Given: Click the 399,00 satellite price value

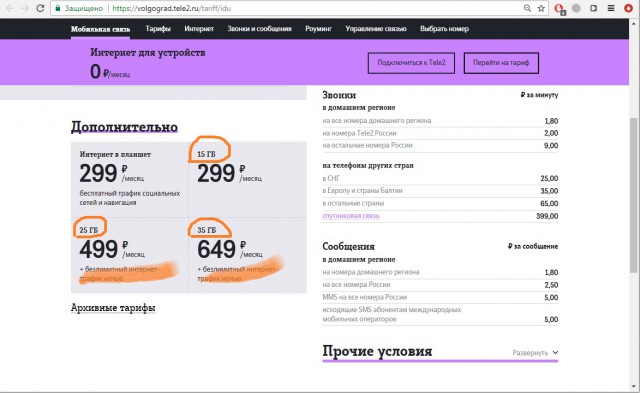Looking at the screenshot, I should tap(547, 216).
